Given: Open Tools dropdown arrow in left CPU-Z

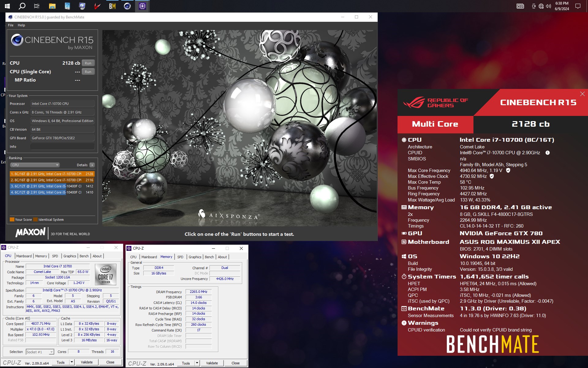Looking at the screenshot, I should 72,362.
